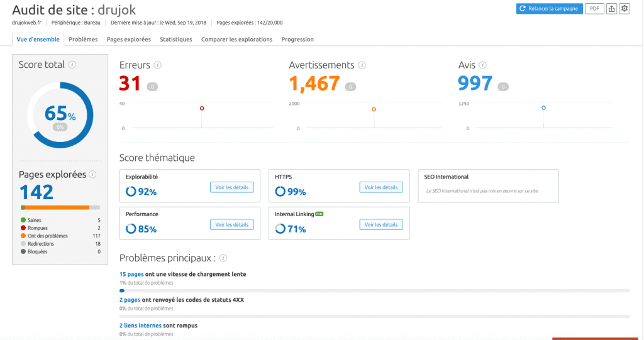Open the 2 pages 4XX status link
Screen dimensions: 644x340
130,300
